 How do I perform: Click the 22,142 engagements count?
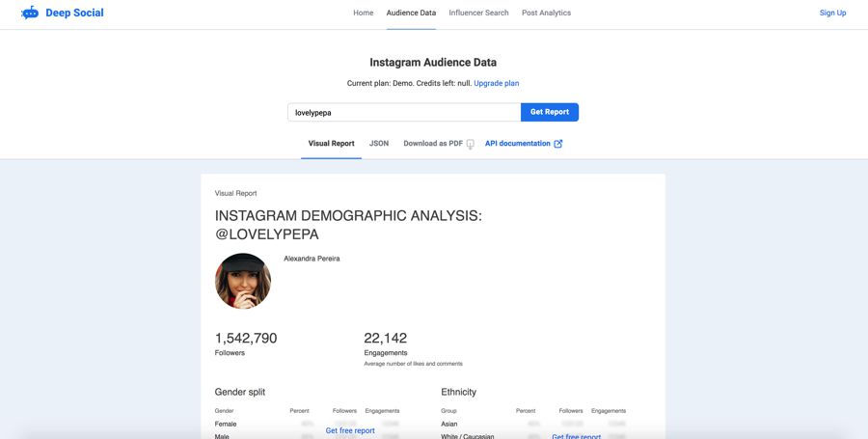point(385,339)
